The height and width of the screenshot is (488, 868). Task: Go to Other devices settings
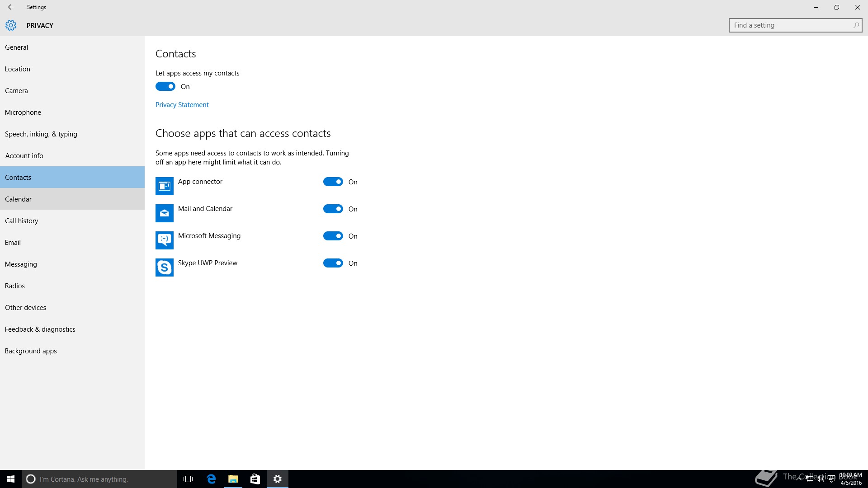pos(72,307)
